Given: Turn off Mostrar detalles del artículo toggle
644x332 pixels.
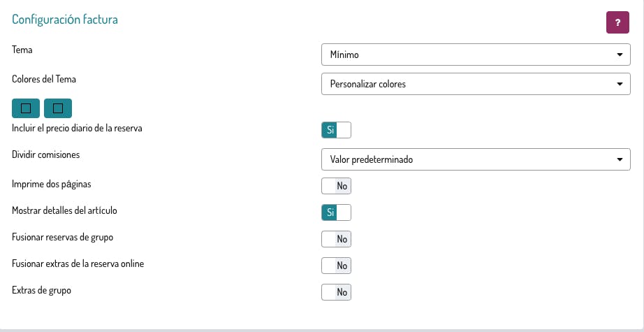Looking at the screenshot, I should click(x=336, y=212).
